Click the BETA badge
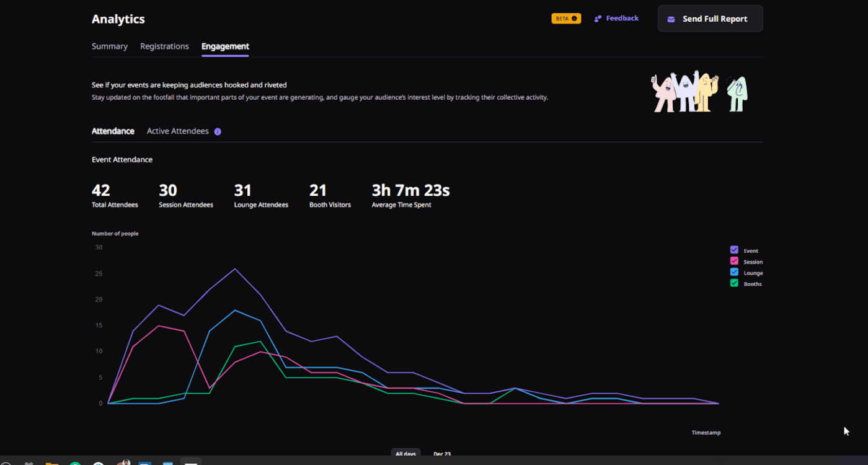 coord(565,19)
